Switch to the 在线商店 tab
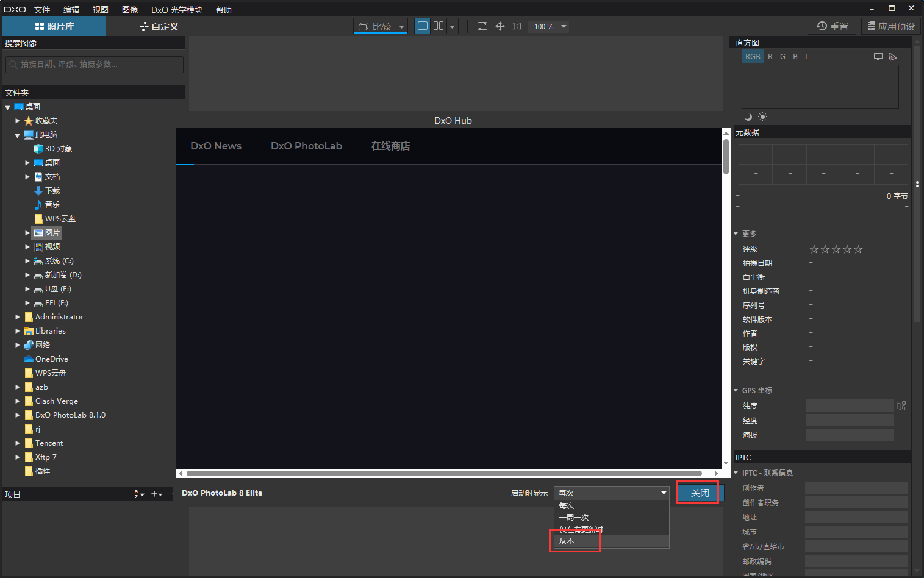The height and width of the screenshot is (578, 924). point(390,146)
